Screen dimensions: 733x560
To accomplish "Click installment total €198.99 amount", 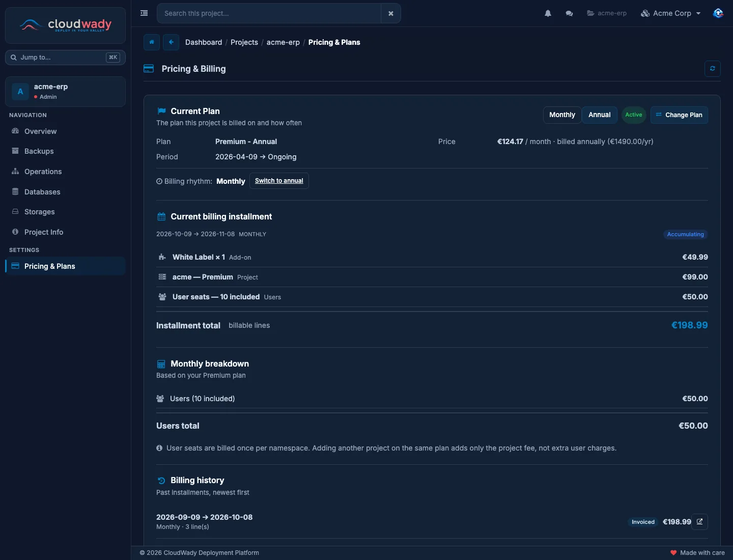I will click(689, 325).
